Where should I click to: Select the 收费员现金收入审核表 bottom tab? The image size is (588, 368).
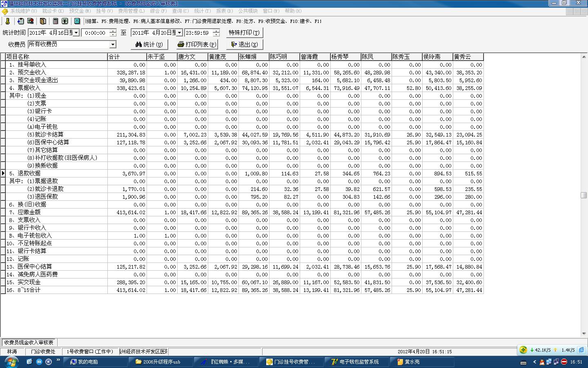(x=29, y=342)
